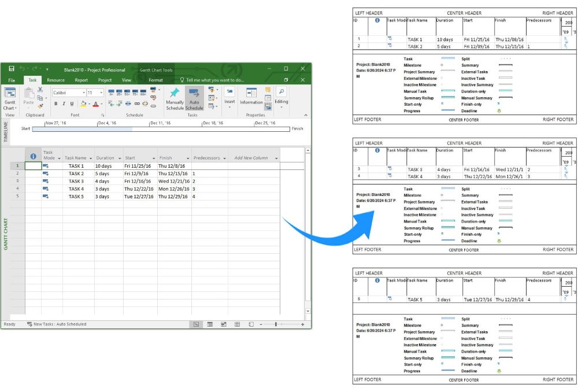Image resolution: width=578 pixels, height=392 pixels.
Task: Open the Calibri font name dropdown
Action: pyautogui.click(x=83, y=93)
